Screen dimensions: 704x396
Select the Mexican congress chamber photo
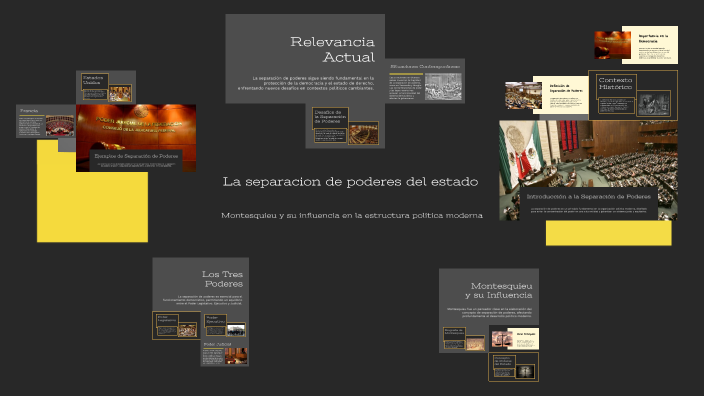[x=588, y=155]
